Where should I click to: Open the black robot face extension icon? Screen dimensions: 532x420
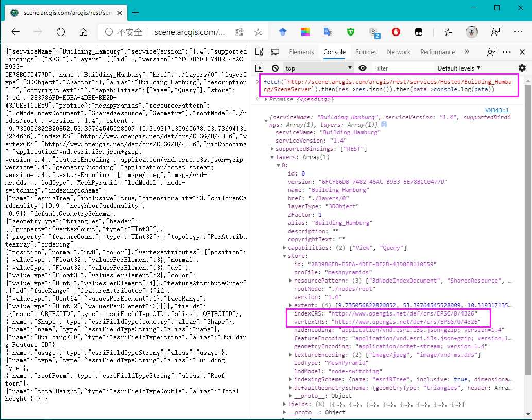[419, 32]
